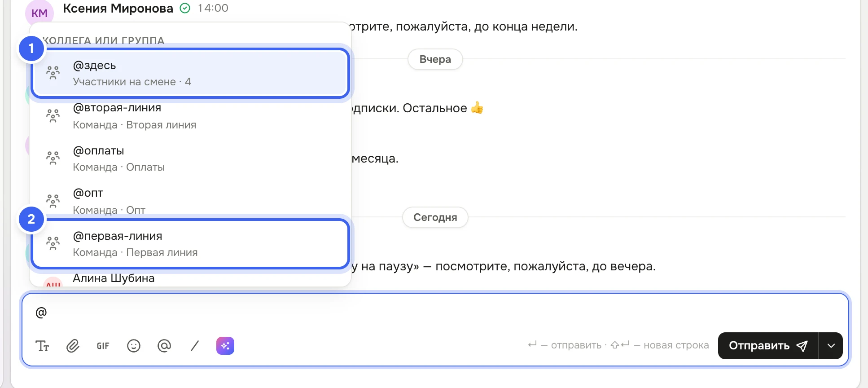
Task: Click the 'посмотрите, пожалуйста, до вечера' message text
Action: coord(545,266)
